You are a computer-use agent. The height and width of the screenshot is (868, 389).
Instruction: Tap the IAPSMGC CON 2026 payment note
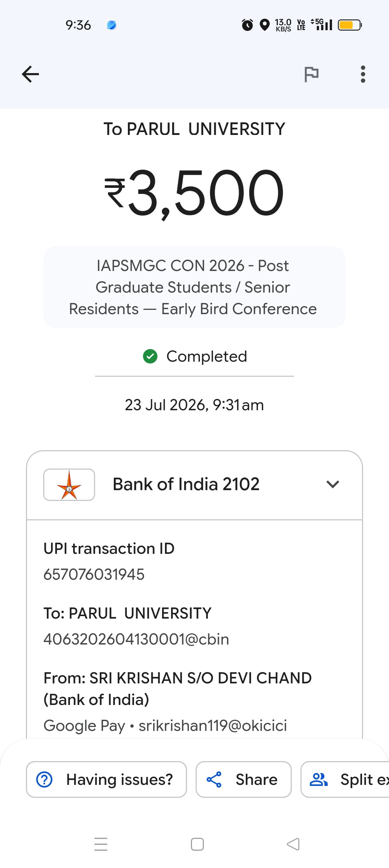(194, 287)
